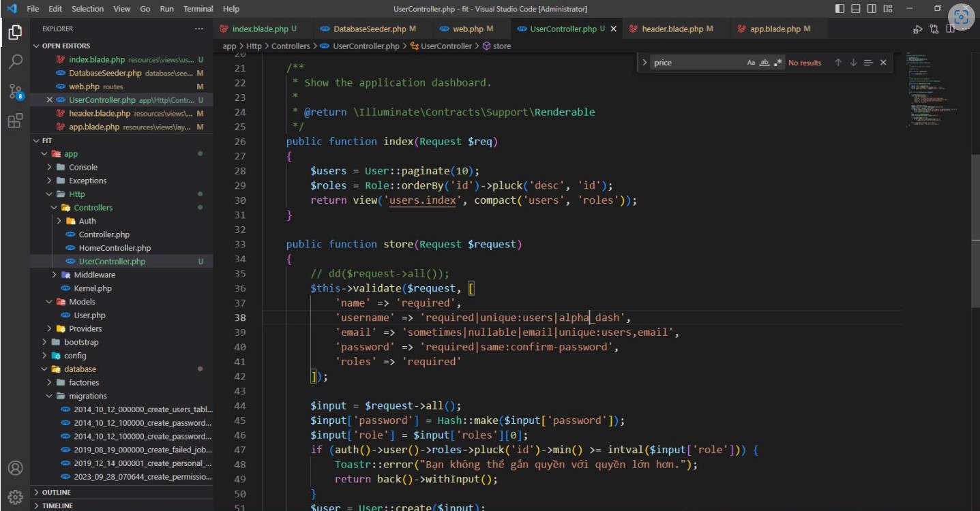
Task: Expand the Middleware folder
Action: coord(94,275)
